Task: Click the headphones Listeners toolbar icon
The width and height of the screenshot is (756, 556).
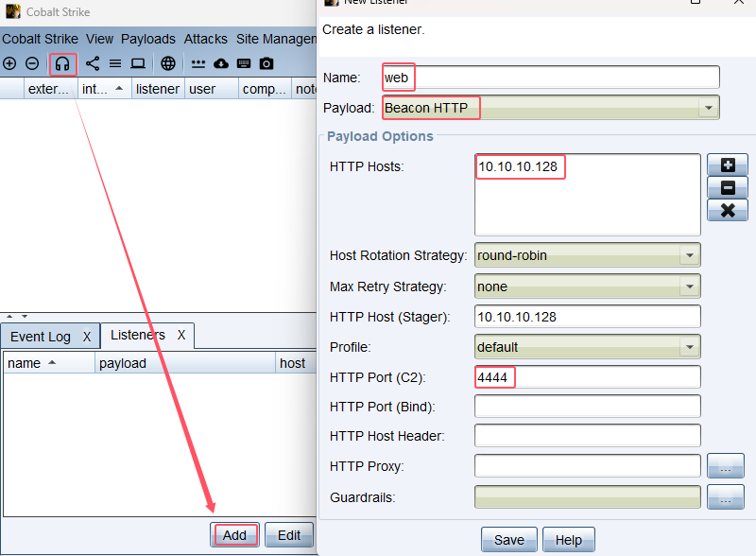Action: pyautogui.click(x=62, y=63)
